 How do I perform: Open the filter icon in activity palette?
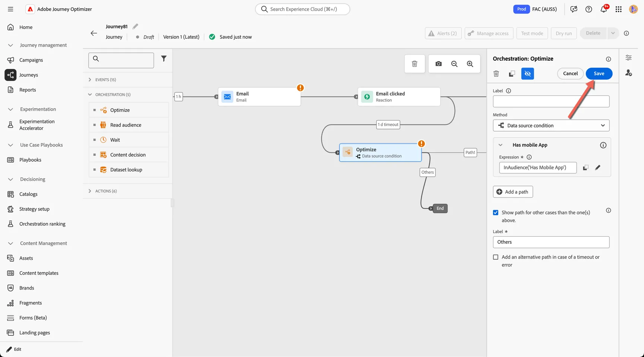point(164,59)
